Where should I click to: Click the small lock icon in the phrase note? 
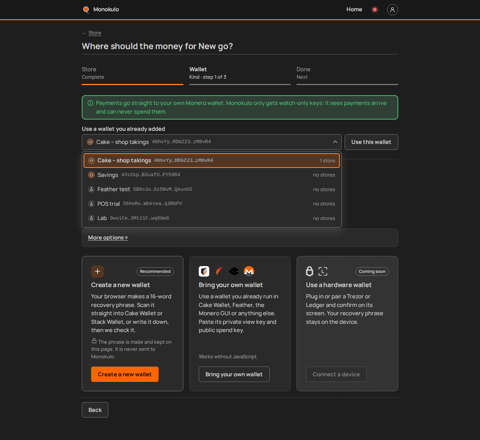point(94,341)
